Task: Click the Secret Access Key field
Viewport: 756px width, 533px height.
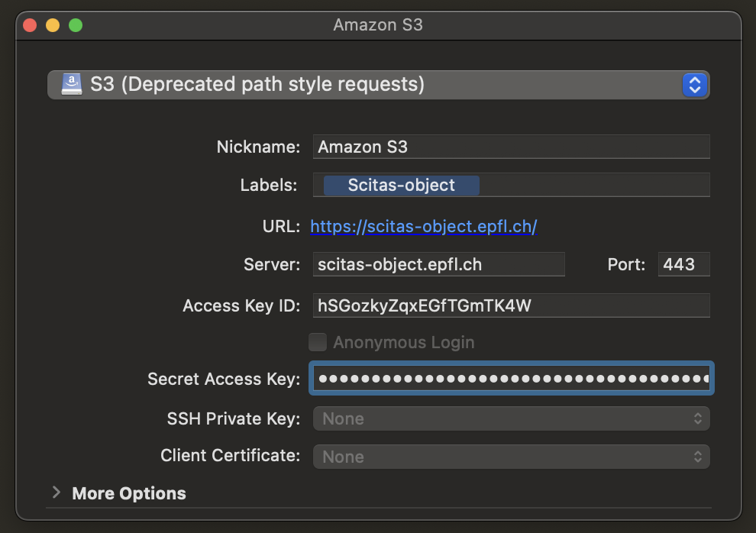Action: pos(511,378)
